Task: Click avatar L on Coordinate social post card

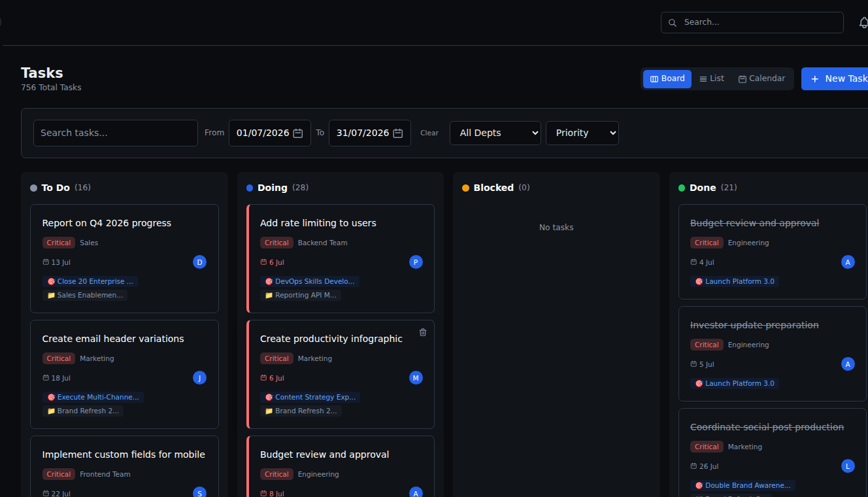Action: (848, 466)
